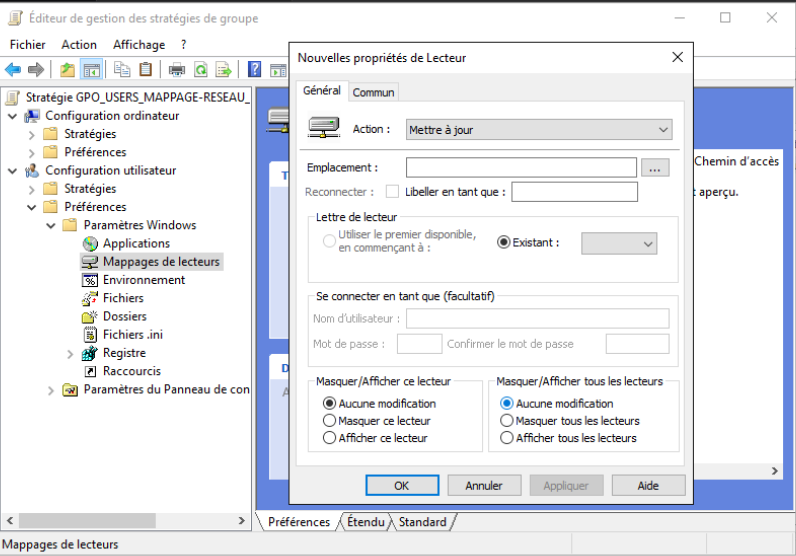
Task: Select Afficher ce lecteur option
Action: [x=329, y=437]
